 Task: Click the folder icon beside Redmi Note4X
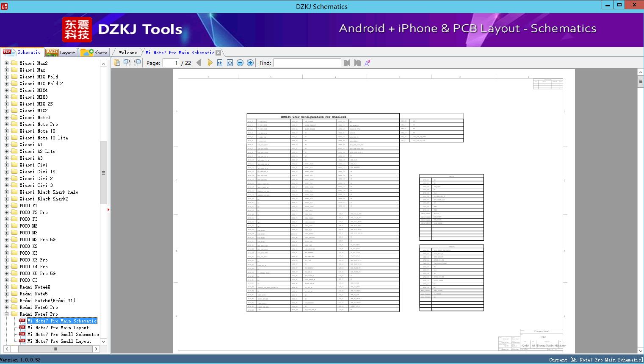pyautogui.click(x=14, y=287)
